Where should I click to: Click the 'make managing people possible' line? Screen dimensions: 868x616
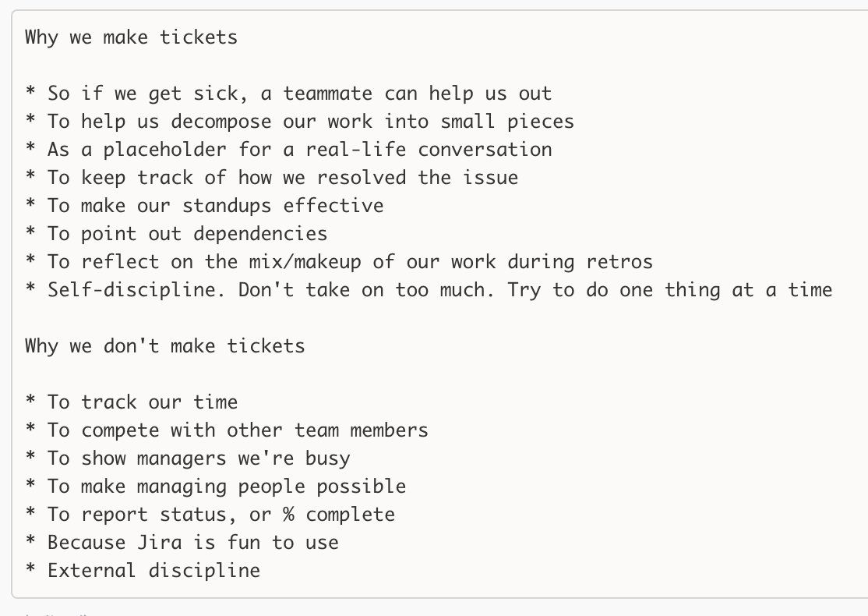[215, 486]
